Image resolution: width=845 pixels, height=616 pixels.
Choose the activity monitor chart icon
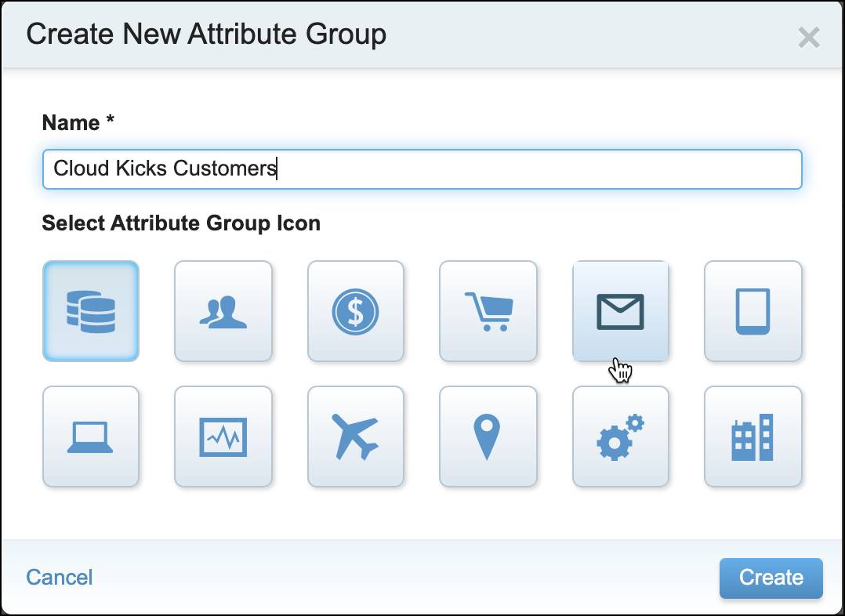pos(223,437)
